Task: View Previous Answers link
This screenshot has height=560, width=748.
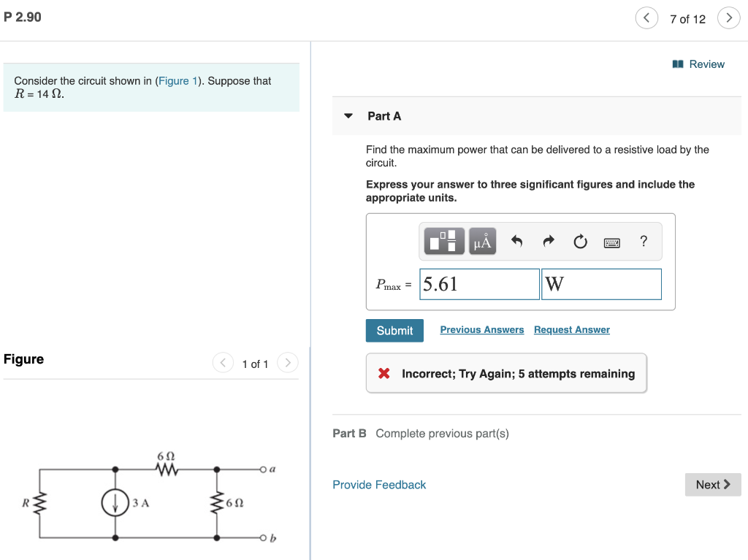Action: pos(481,329)
